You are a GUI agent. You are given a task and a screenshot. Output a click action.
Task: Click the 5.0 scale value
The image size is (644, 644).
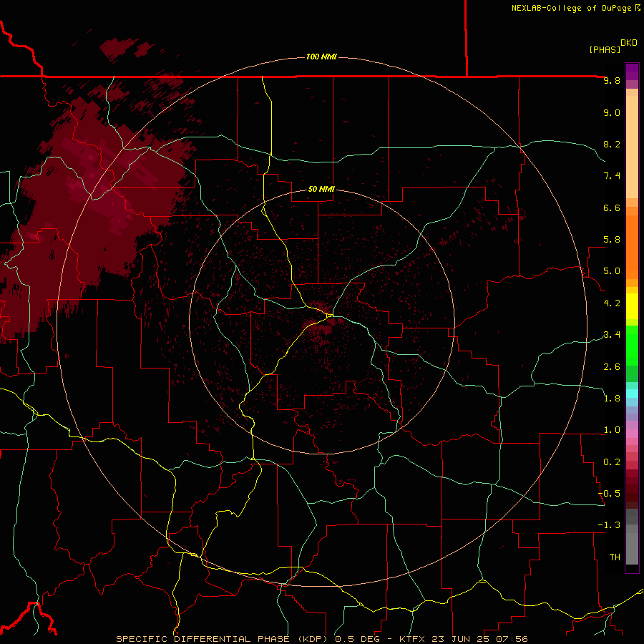point(612,271)
